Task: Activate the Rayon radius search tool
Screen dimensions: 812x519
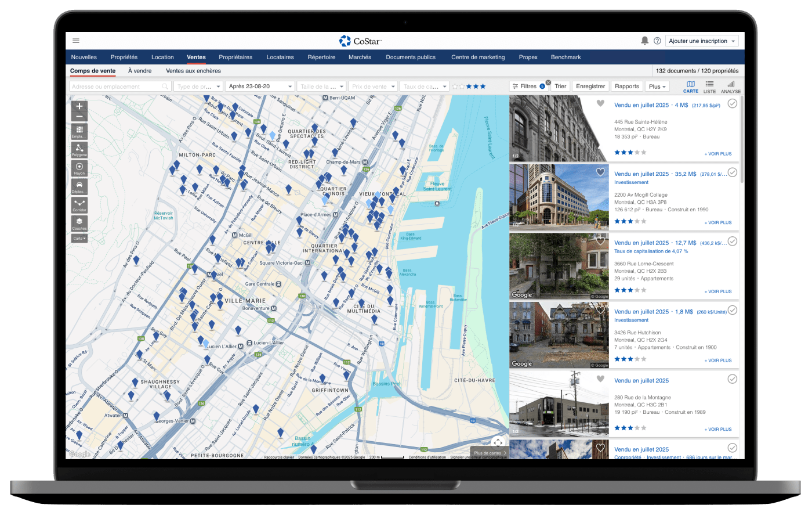Action: [79, 168]
